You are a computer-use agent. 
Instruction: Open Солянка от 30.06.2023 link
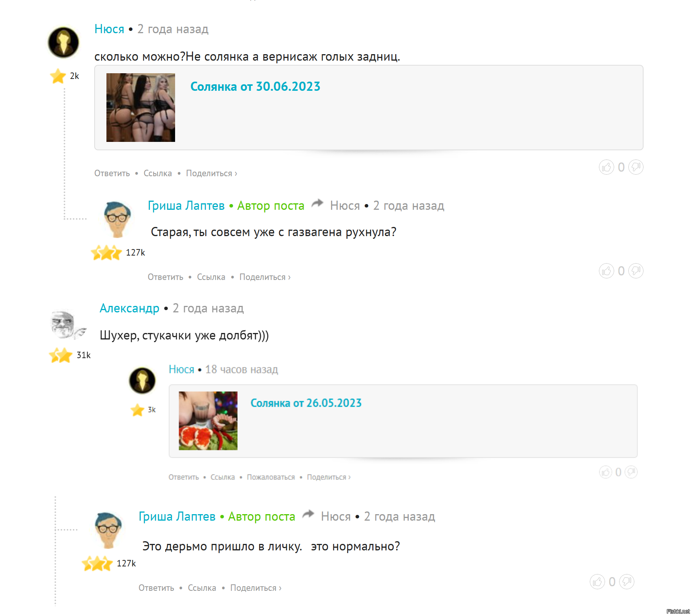(x=255, y=87)
